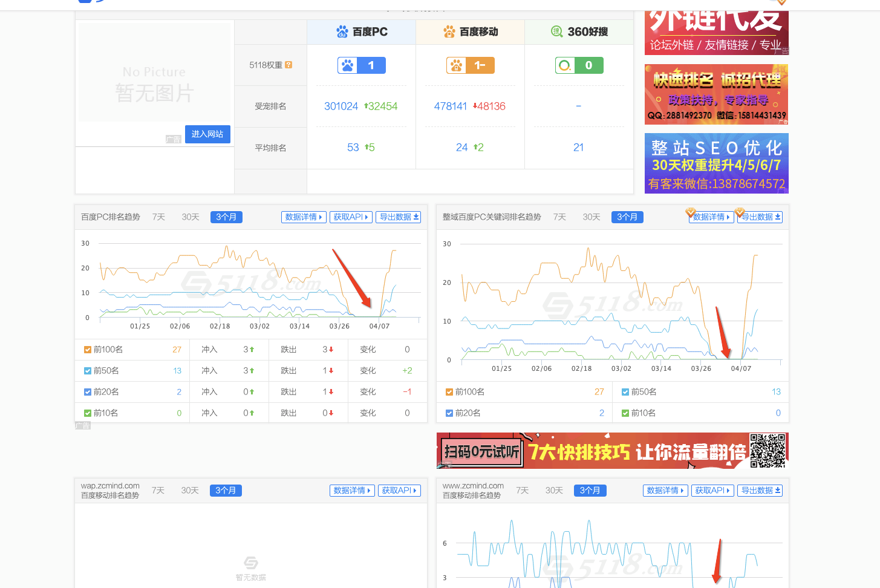Open 获取API in www.zcmind.com panel
This screenshot has height=588, width=880.
712,491
